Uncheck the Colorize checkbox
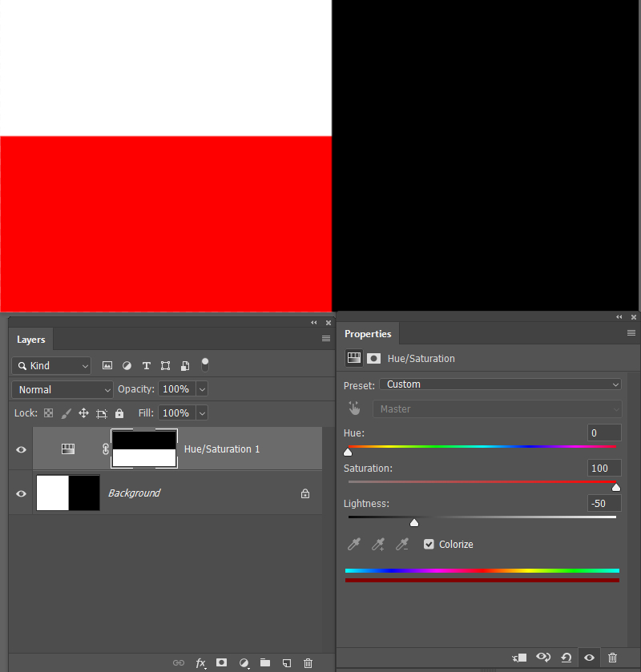The height and width of the screenshot is (672, 641). [429, 545]
